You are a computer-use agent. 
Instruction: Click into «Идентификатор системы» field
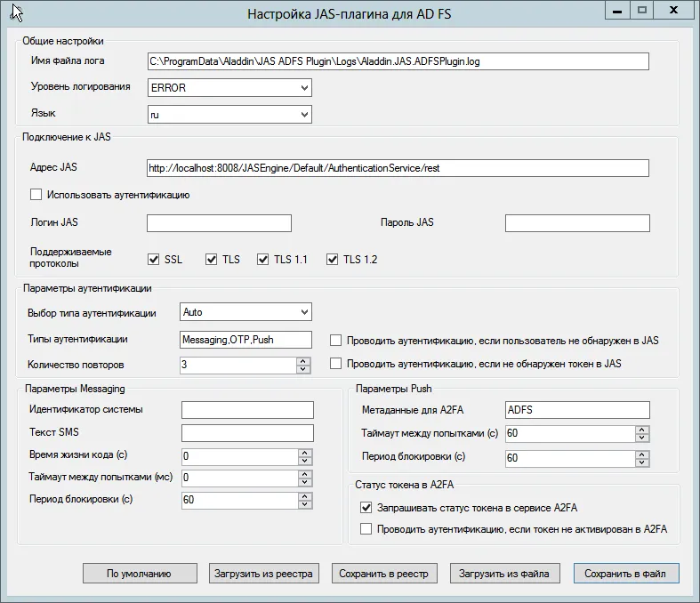coord(247,410)
